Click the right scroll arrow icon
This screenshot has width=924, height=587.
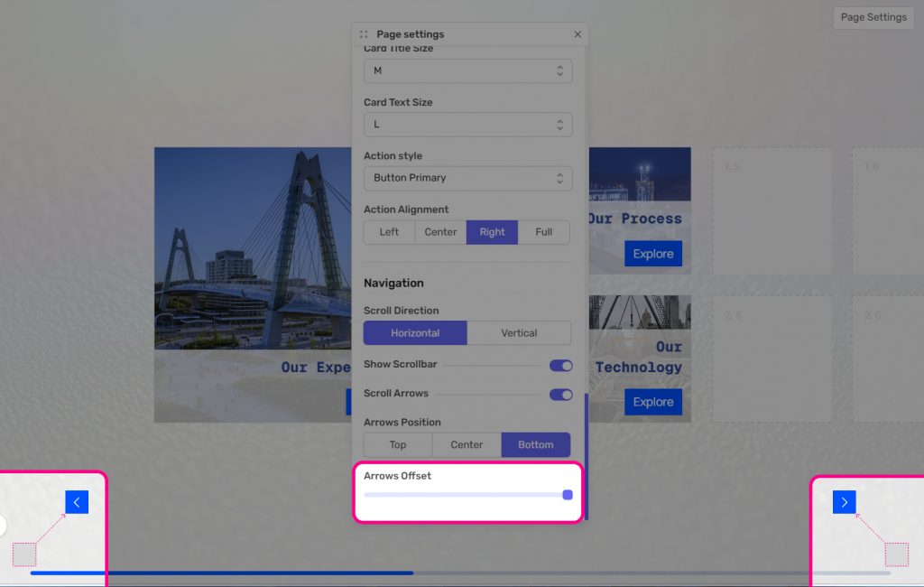click(x=844, y=502)
